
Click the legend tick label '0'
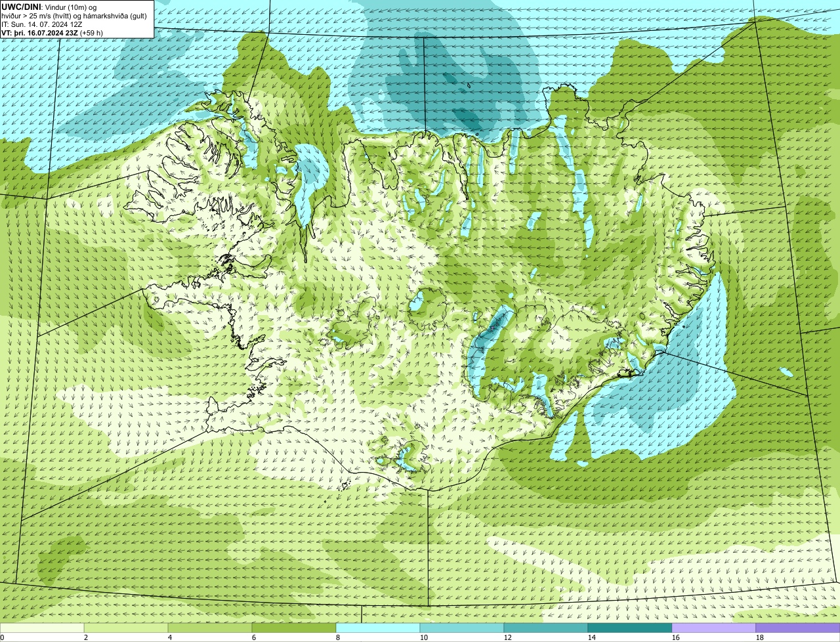(x=3, y=637)
